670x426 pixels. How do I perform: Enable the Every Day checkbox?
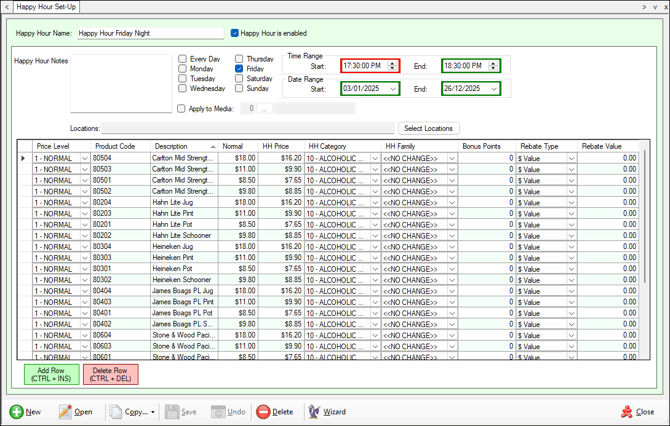coord(182,59)
